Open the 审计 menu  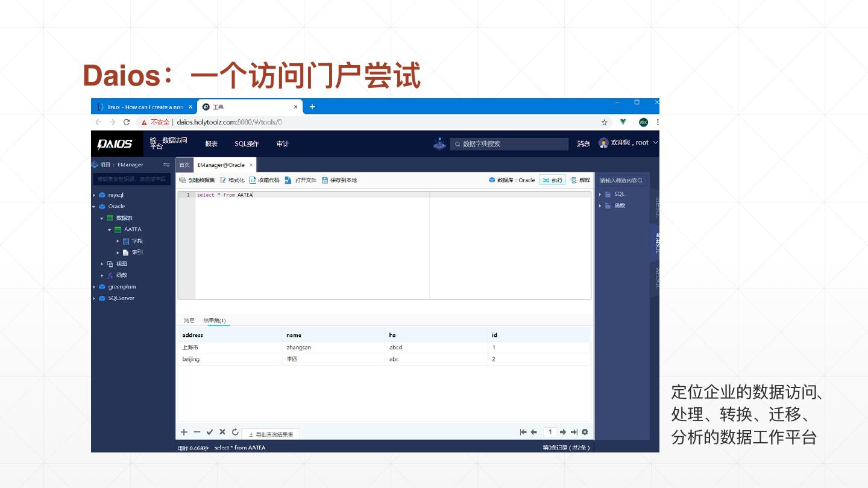[x=282, y=144]
